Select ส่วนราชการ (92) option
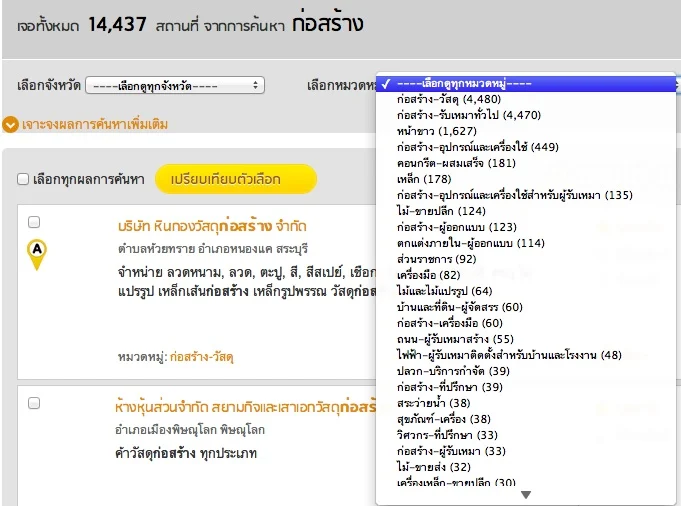The image size is (681, 506). (526, 259)
